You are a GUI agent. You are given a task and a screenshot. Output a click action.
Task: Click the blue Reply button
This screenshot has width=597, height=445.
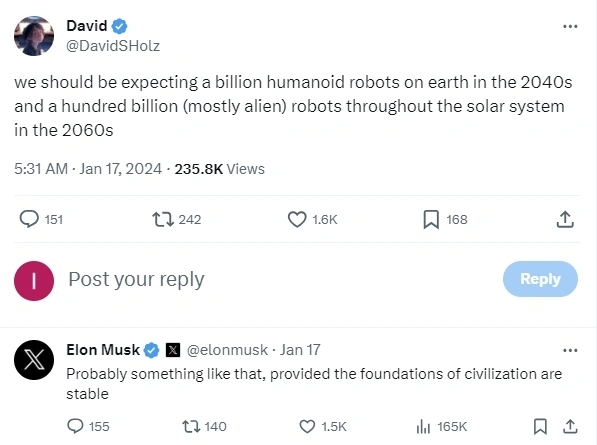(540, 279)
